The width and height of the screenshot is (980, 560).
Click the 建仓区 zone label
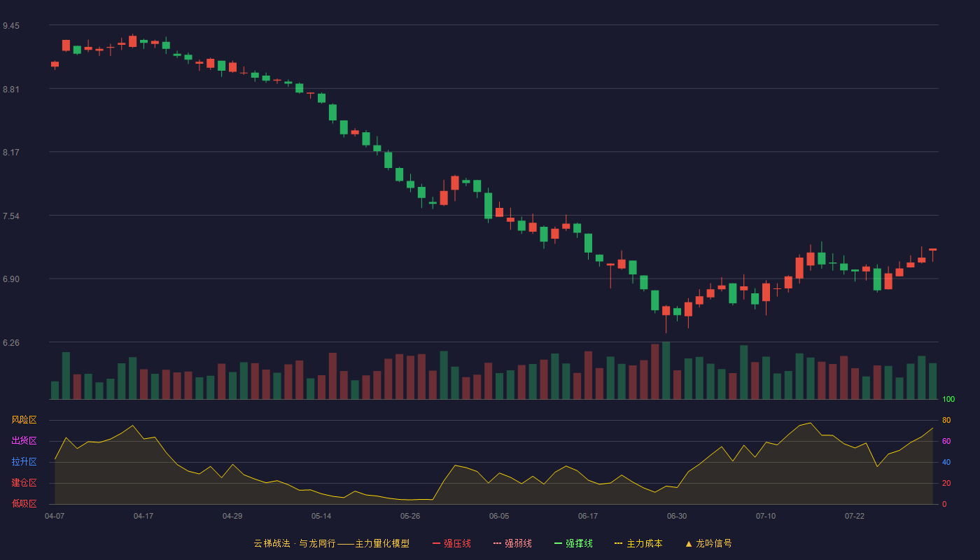[x=24, y=483]
